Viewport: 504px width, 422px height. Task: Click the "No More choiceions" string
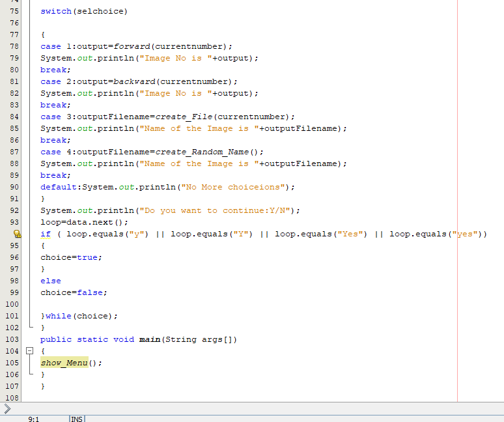(233, 187)
